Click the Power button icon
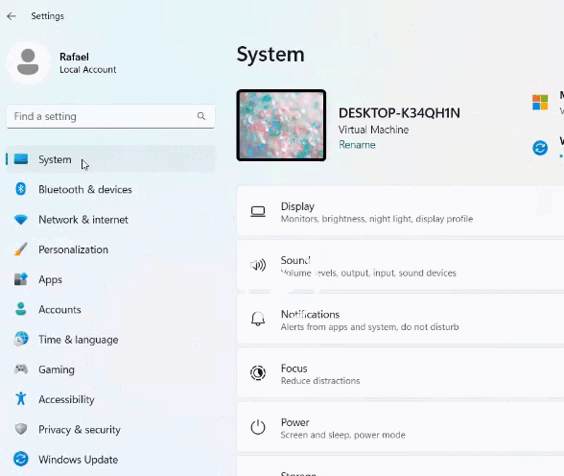564x476 pixels. click(258, 427)
